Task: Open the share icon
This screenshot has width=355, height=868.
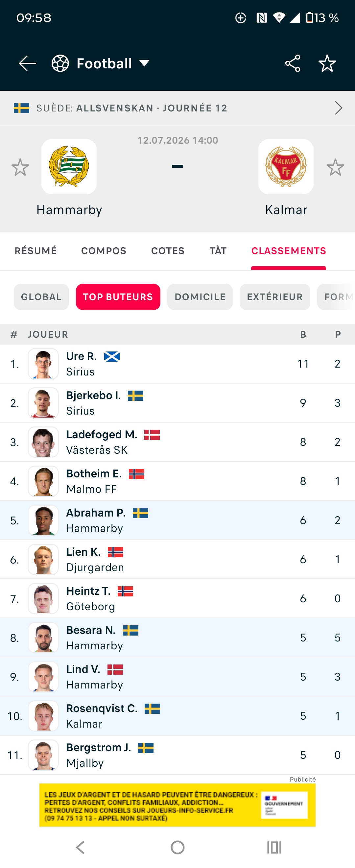Action: click(x=292, y=63)
